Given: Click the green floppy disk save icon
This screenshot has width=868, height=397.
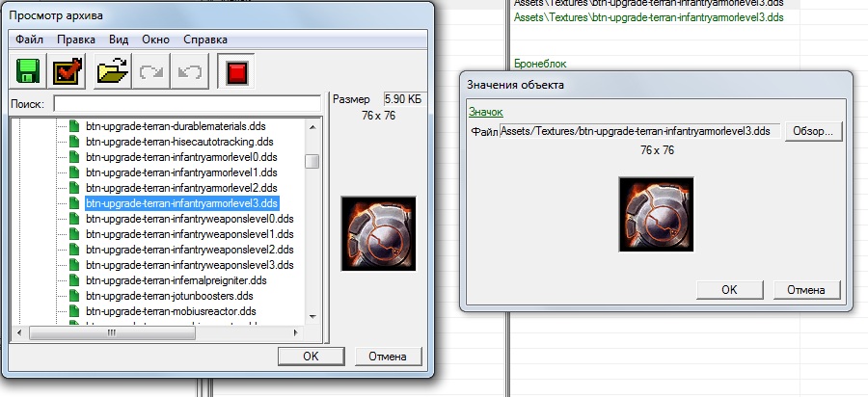Looking at the screenshot, I should (x=28, y=71).
